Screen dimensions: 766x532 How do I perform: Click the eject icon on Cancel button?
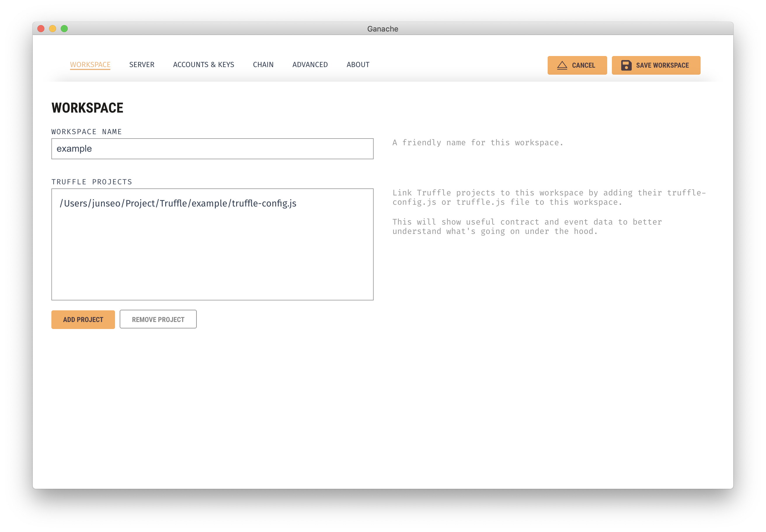point(562,65)
